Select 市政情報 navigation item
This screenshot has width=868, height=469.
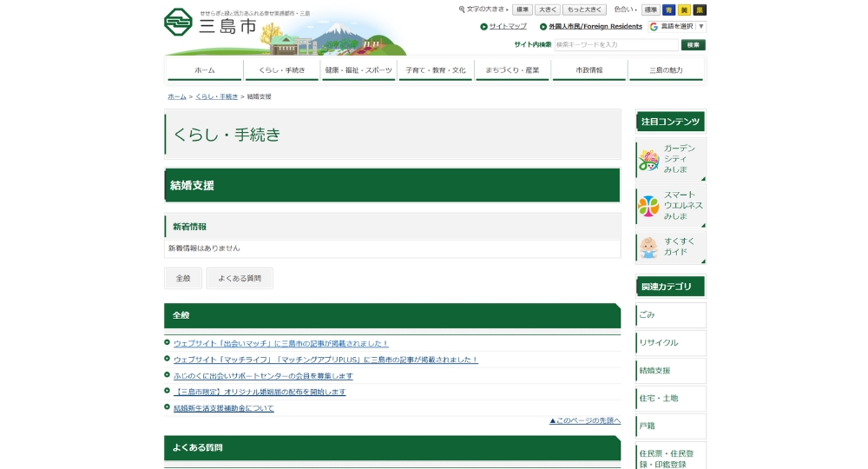[x=589, y=70]
